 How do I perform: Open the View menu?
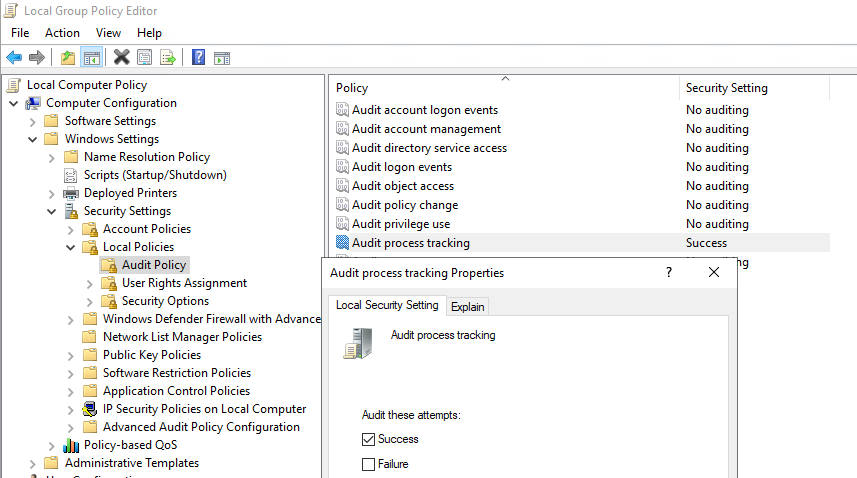[x=108, y=33]
